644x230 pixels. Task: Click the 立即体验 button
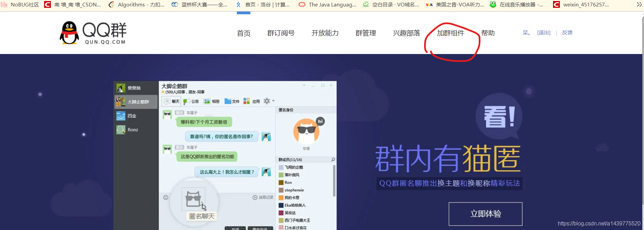pos(486,214)
